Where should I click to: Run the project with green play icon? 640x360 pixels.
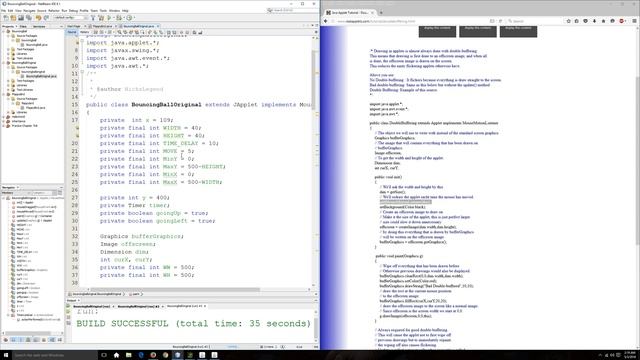point(109,18)
